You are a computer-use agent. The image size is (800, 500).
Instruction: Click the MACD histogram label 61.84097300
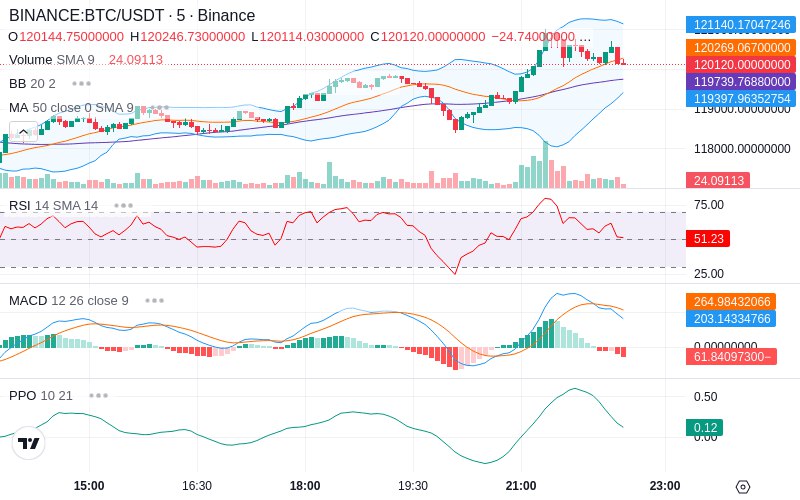click(732, 357)
